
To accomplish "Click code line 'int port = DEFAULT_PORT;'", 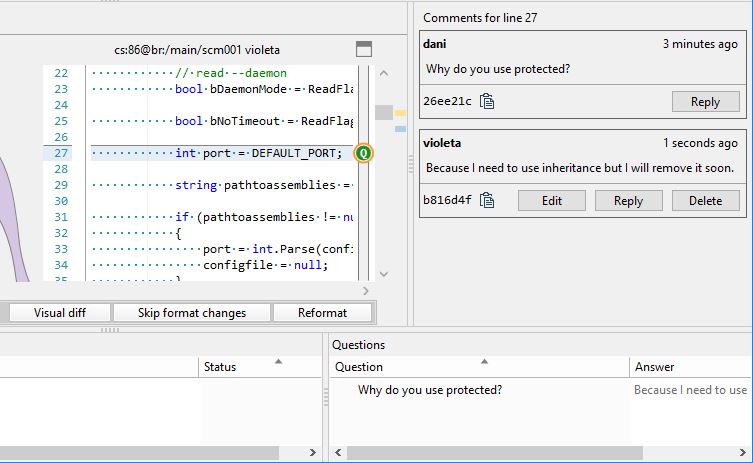I will pos(258,153).
